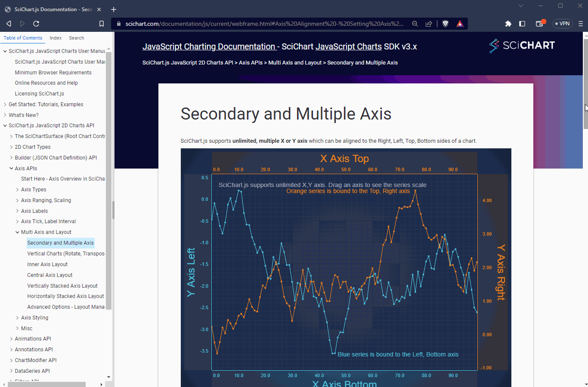The image size is (588, 387).
Task: Expand the Axis Ranging, Scaling node
Action: click(x=17, y=200)
